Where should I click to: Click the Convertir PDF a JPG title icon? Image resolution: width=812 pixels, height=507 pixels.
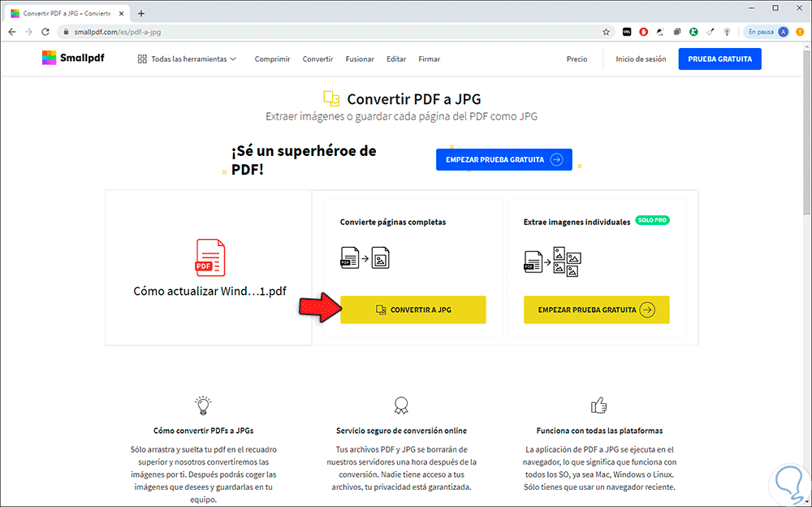[331, 98]
